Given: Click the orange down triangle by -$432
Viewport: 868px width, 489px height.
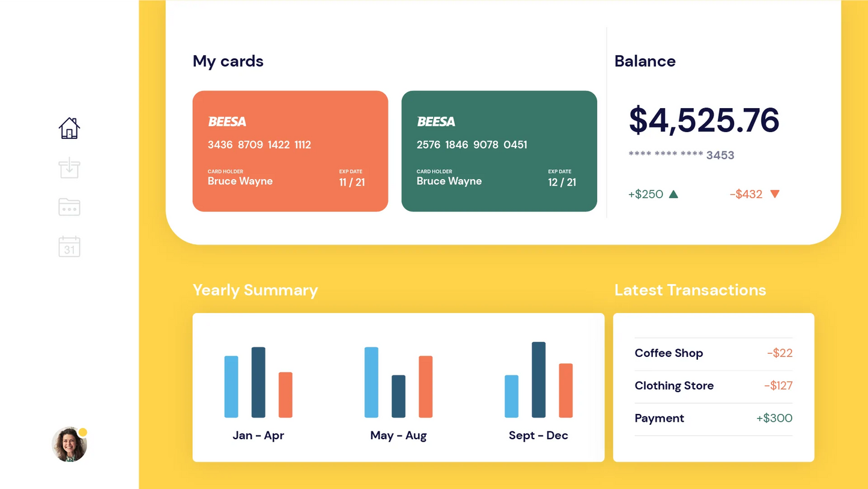Looking at the screenshot, I should coord(775,194).
